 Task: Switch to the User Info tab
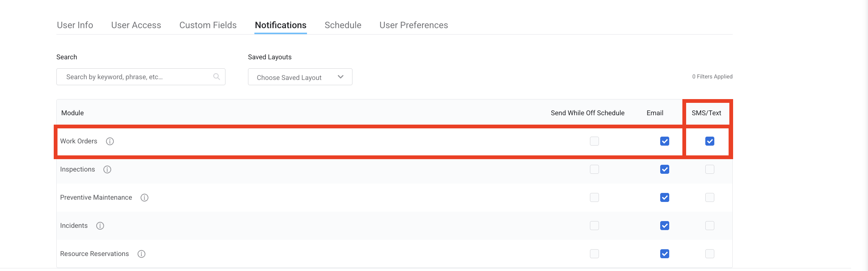75,25
